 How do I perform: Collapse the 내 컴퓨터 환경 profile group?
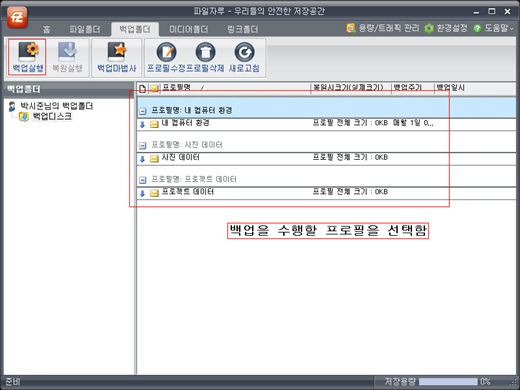tap(143, 111)
